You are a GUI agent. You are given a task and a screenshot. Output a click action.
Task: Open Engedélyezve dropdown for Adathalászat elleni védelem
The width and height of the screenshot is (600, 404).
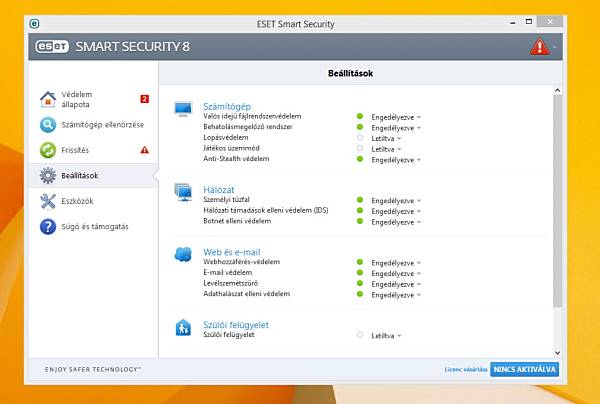pyautogui.click(x=396, y=295)
